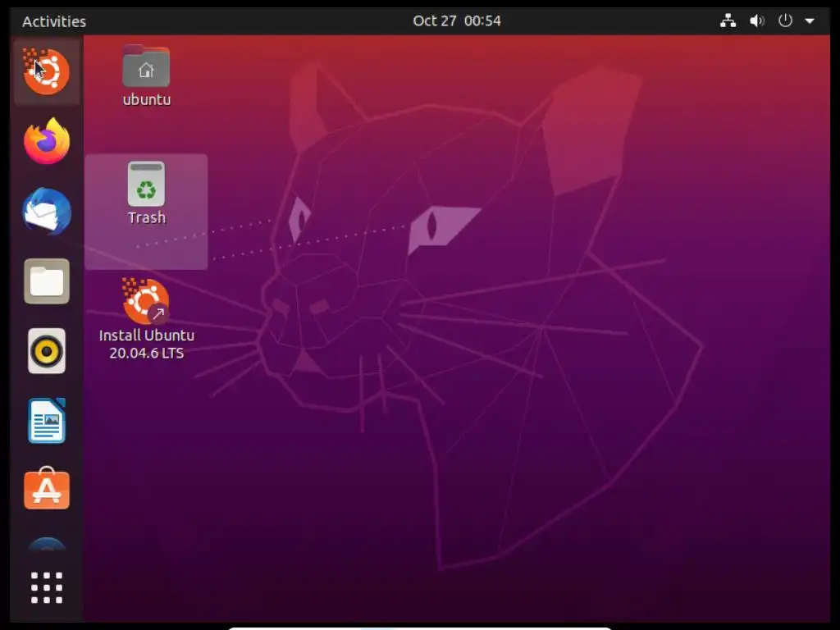
Task: Open Ubuntu Software store
Action: pos(47,489)
